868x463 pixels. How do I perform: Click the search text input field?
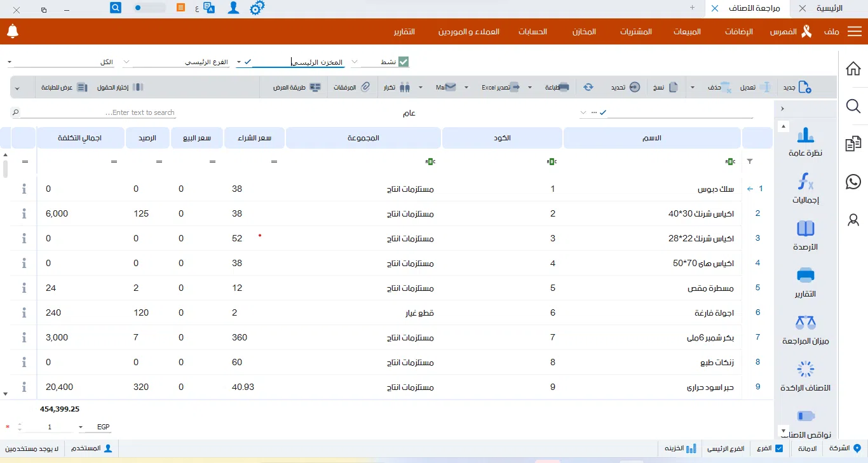click(x=95, y=112)
